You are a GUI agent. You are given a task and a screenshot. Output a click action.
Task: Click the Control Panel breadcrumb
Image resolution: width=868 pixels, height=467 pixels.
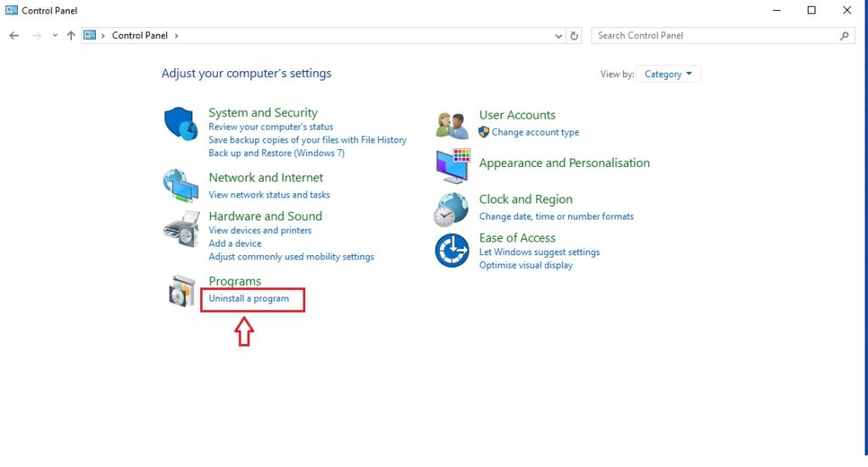pyautogui.click(x=140, y=36)
